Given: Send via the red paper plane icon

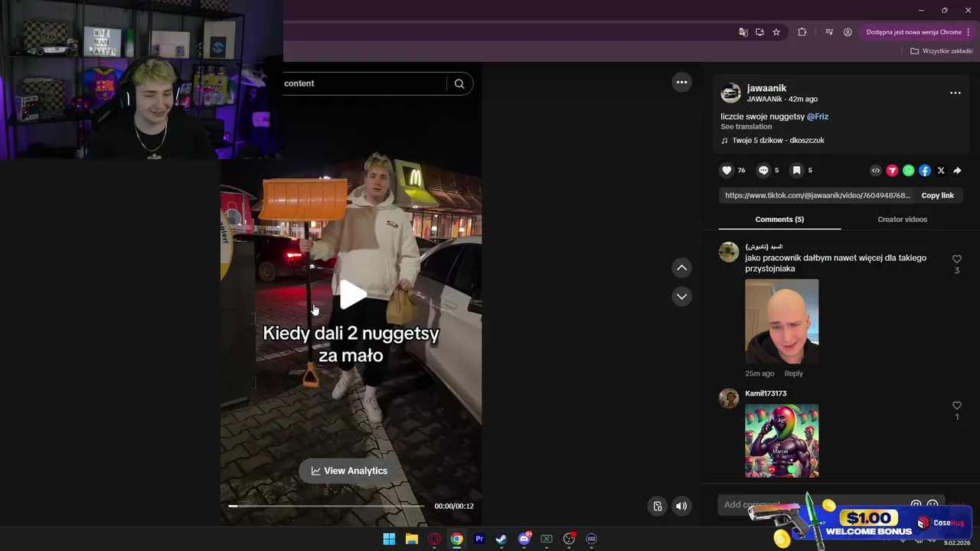Looking at the screenshot, I should pyautogui.click(x=892, y=171).
